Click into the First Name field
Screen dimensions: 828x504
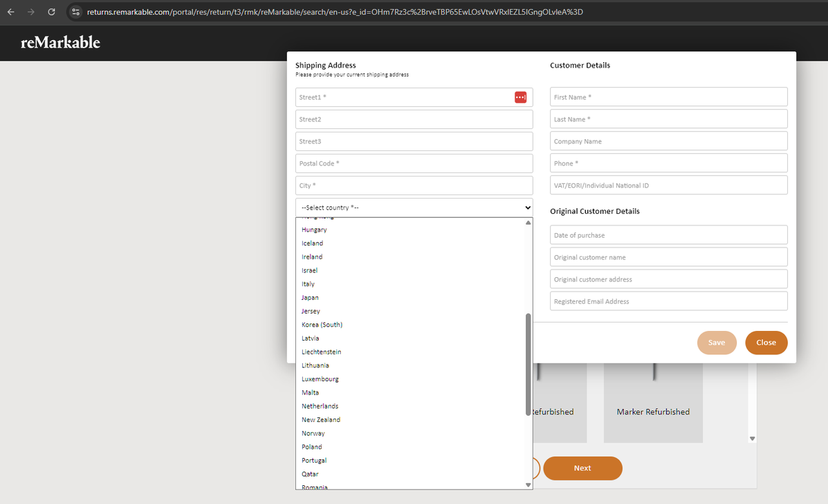point(669,97)
